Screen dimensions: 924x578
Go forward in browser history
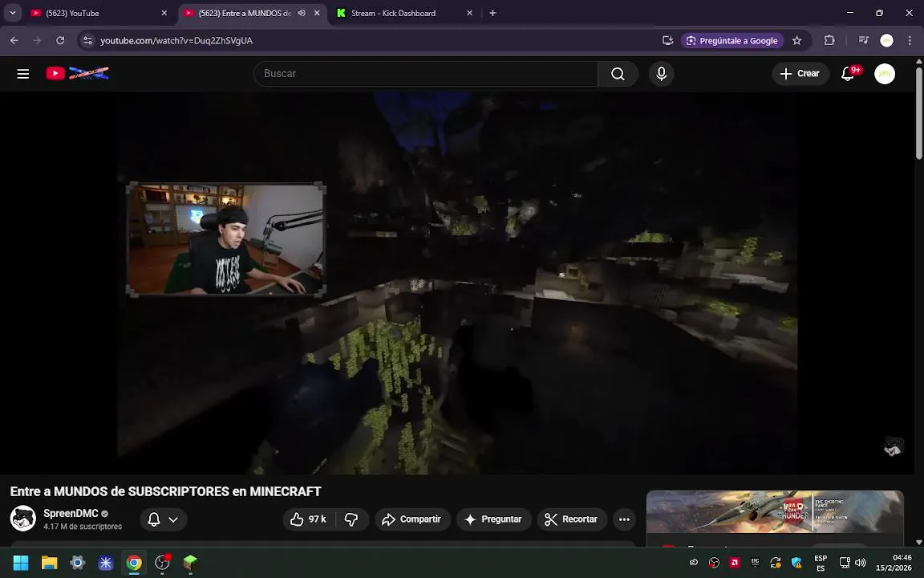(x=37, y=41)
